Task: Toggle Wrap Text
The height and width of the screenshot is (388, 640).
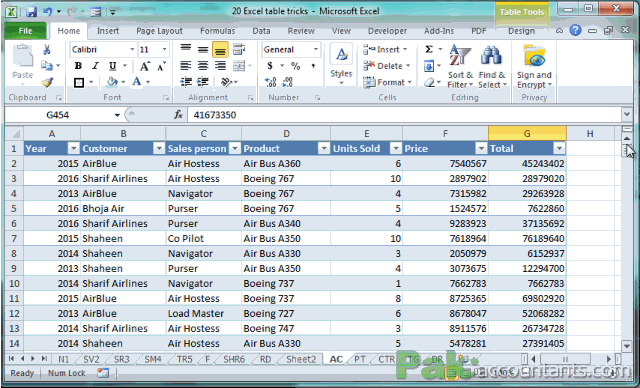Action: tap(239, 49)
